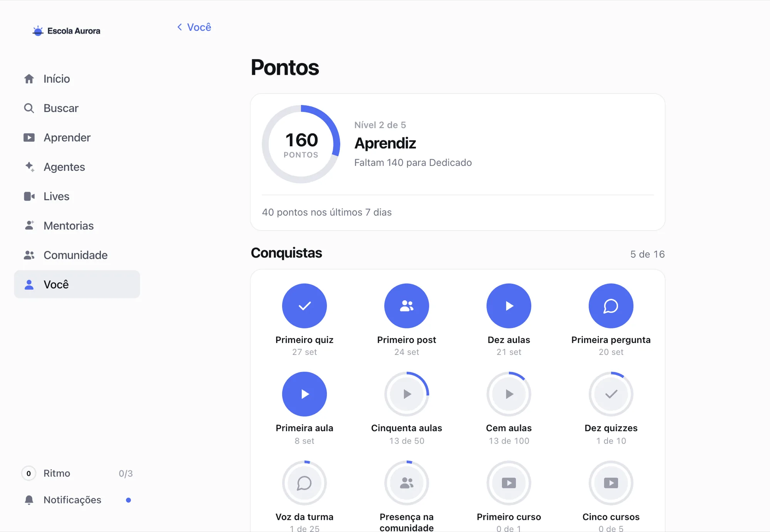This screenshot has height=532, width=770.
Task: Go to the Aprender section
Action: pyautogui.click(x=77, y=137)
